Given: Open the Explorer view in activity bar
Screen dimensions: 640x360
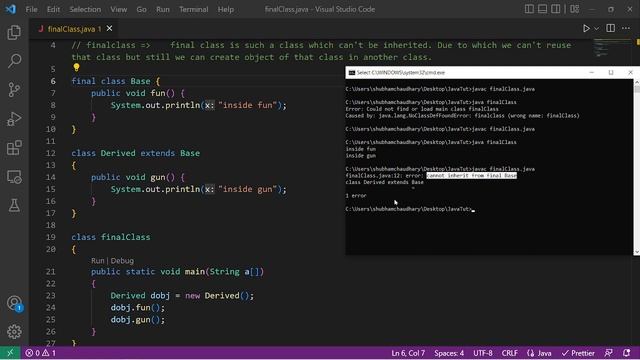Looking at the screenshot, I should [x=14, y=32].
